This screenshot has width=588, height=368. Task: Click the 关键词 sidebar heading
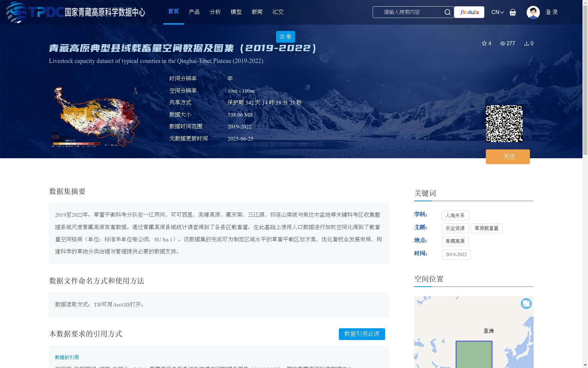[x=425, y=193]
